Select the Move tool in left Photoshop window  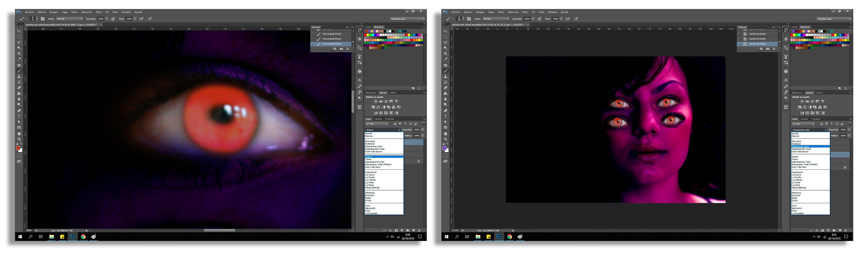[19, 31]
